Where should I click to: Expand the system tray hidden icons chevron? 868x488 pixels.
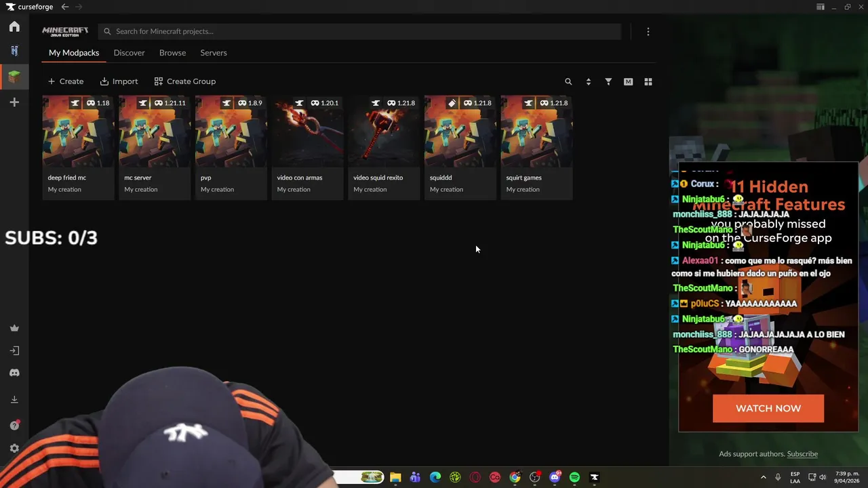pyautogui.click(x=763, y=477)
